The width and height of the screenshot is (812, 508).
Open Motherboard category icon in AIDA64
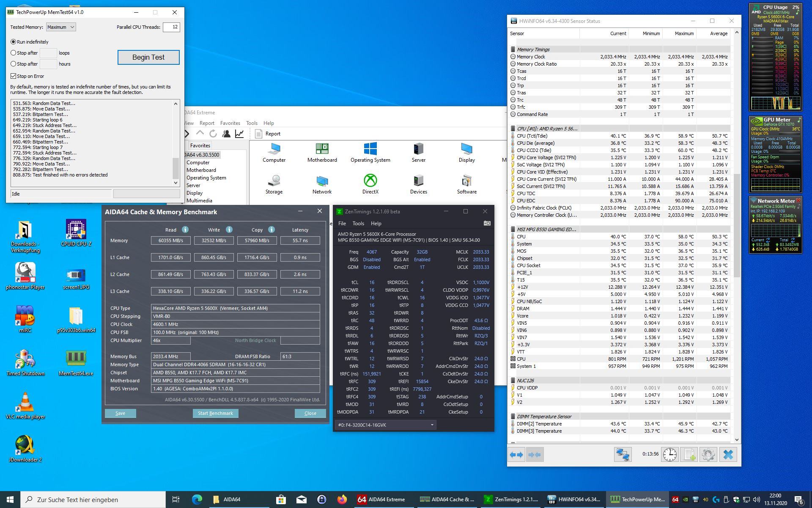pyautogui.click(x=322, y=152)
